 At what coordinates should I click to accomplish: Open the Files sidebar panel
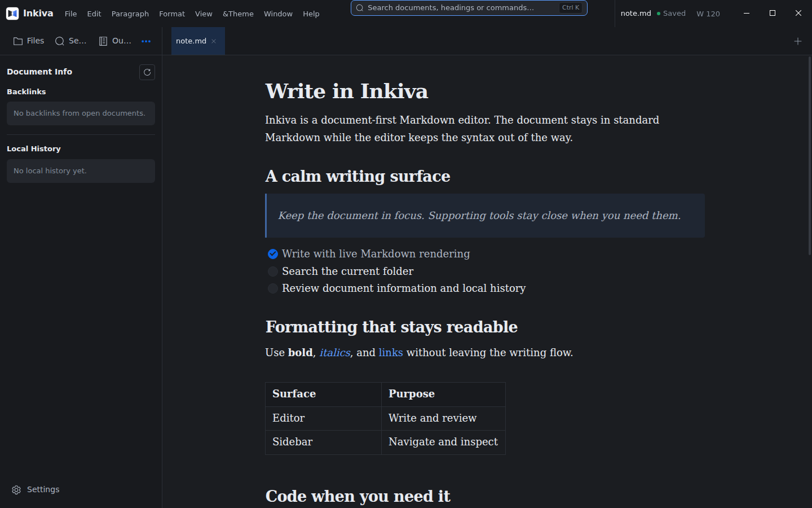click(29, 41)
